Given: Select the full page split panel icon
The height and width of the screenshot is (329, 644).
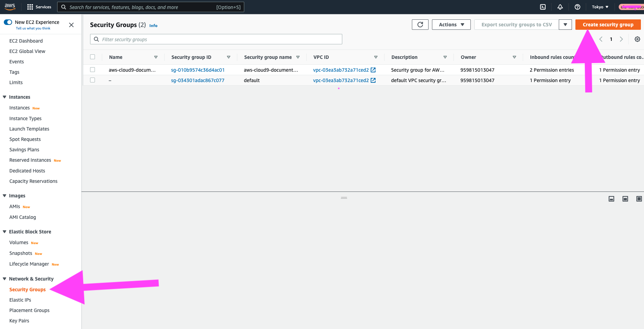Looking at the screenshot, I should 639,198.
